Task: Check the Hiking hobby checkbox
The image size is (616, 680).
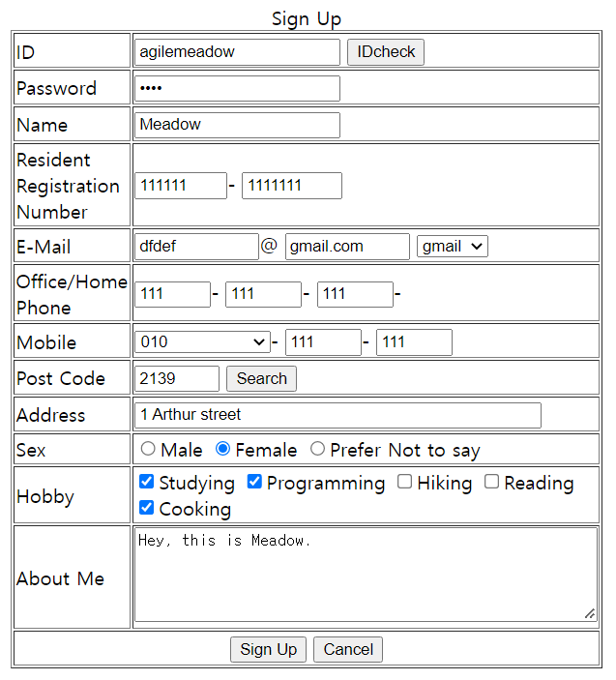Action: coord(404,482)
